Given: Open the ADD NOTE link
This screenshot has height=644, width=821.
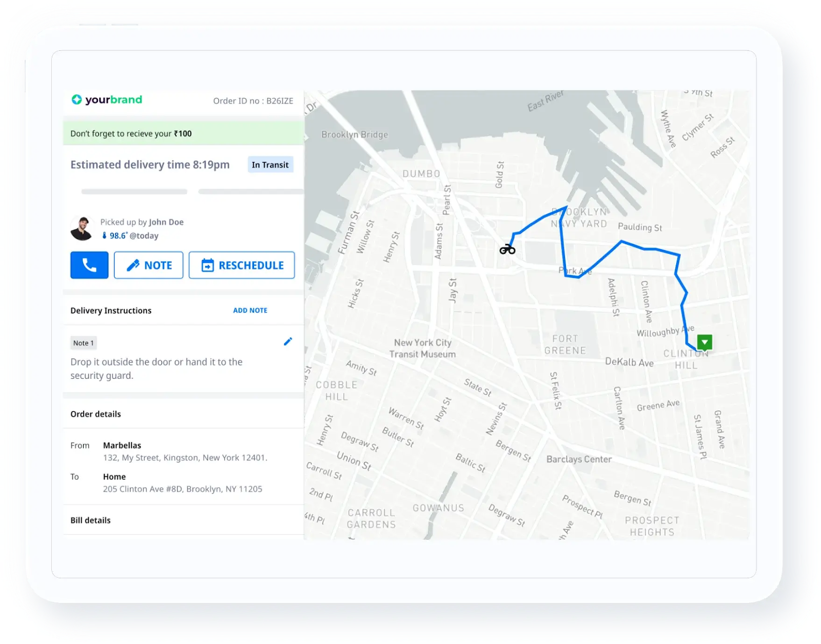Looking at the screenshot, I should [250, 310].
